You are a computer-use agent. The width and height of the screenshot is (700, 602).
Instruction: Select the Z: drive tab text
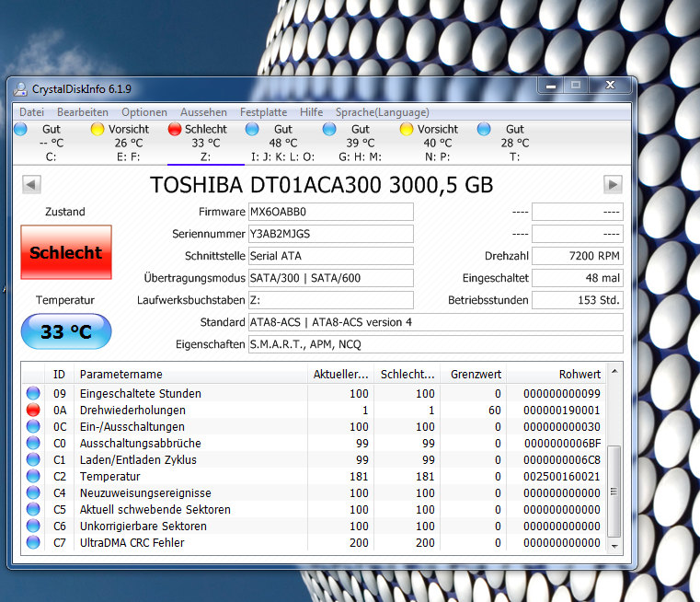click(x=205, y=157)
